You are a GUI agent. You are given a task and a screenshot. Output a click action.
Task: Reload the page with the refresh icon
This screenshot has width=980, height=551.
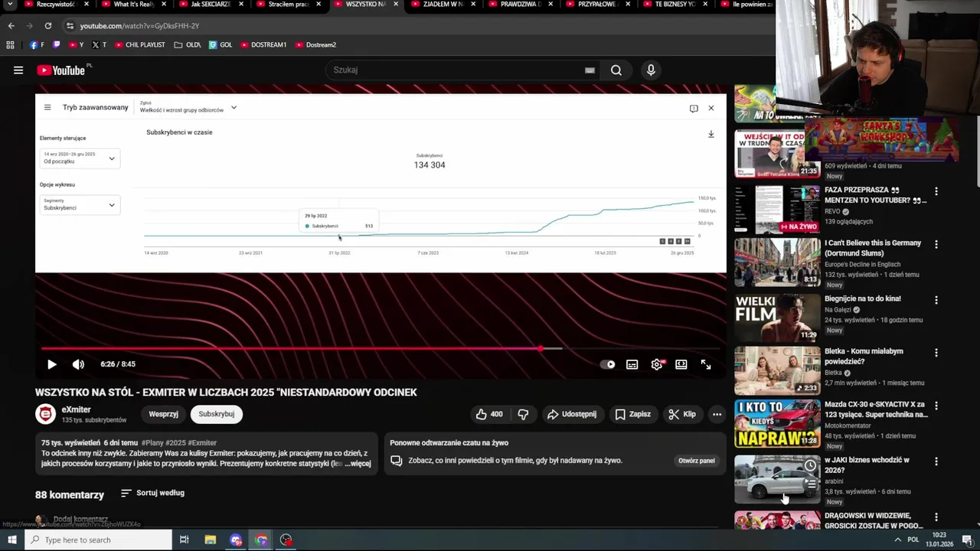47,25
